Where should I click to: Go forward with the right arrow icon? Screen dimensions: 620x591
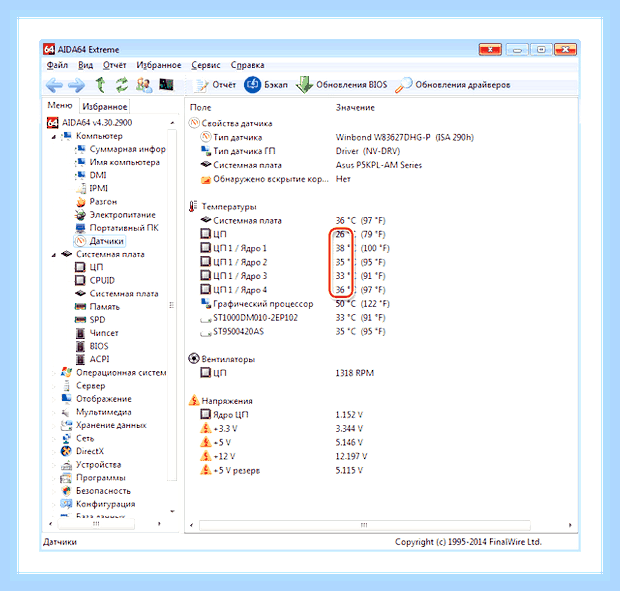pos(76,85)
